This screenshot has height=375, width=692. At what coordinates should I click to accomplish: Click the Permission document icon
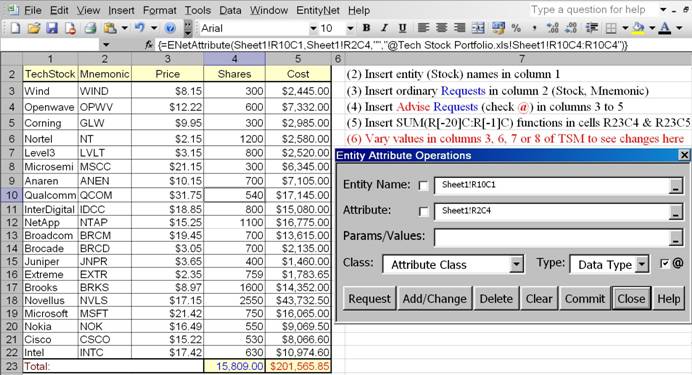tap(71, 28)
